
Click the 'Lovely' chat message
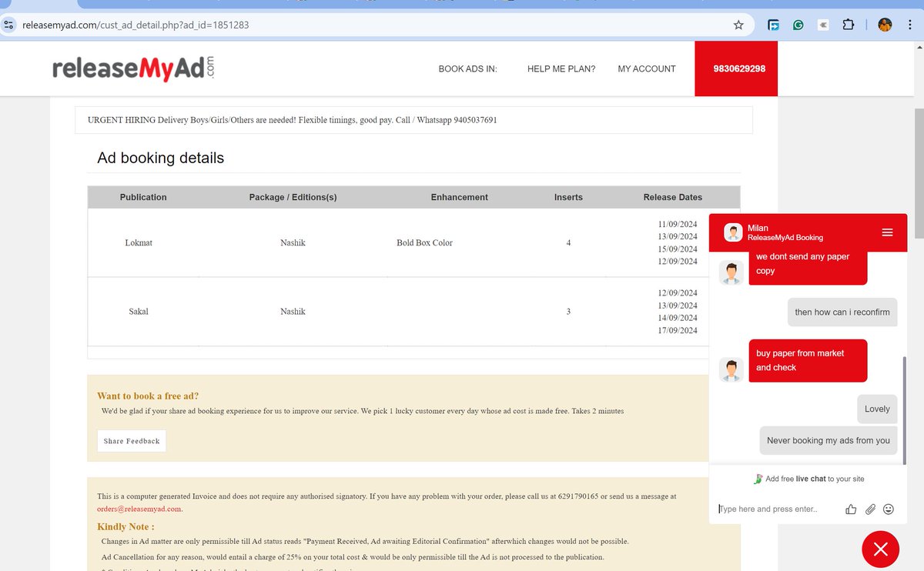tap(877, 409)
